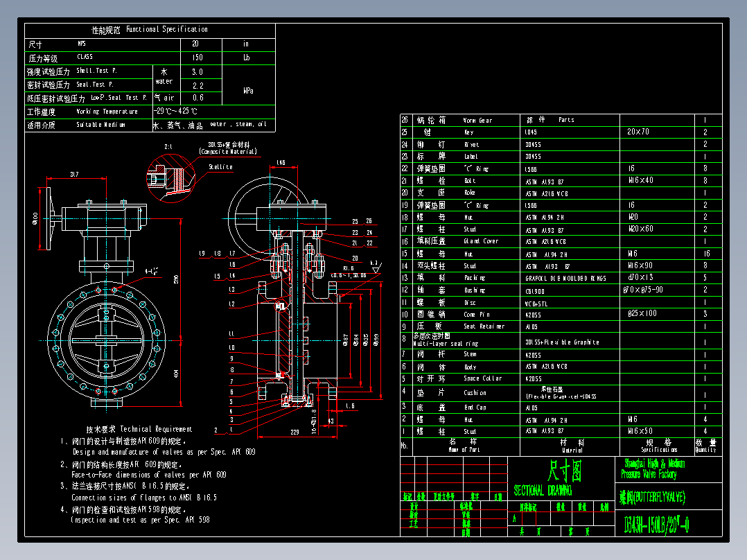The height and width of the screenshot is (560, 747).
Task: Click the Worm Gear row in parts list
Action: pos(477,121)
